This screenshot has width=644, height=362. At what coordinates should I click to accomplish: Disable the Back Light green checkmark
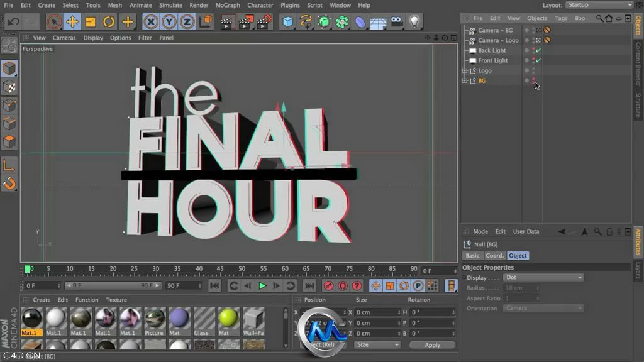(x=538, y=50)
